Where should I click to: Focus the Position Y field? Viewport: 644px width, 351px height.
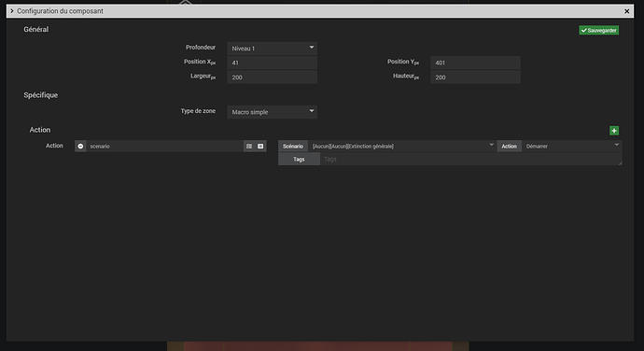(x=475, y=63)
